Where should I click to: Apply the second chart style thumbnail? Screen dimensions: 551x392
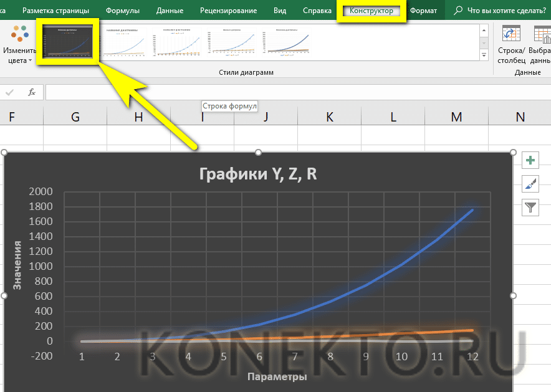pyautogui.click(x=127, y=42)
